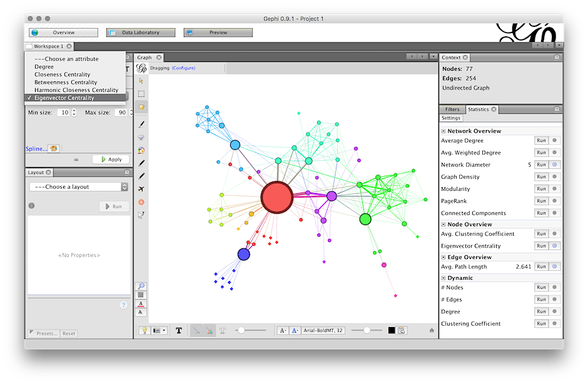
Task: Collapse the Network Overview section
Action: (444, 131)
